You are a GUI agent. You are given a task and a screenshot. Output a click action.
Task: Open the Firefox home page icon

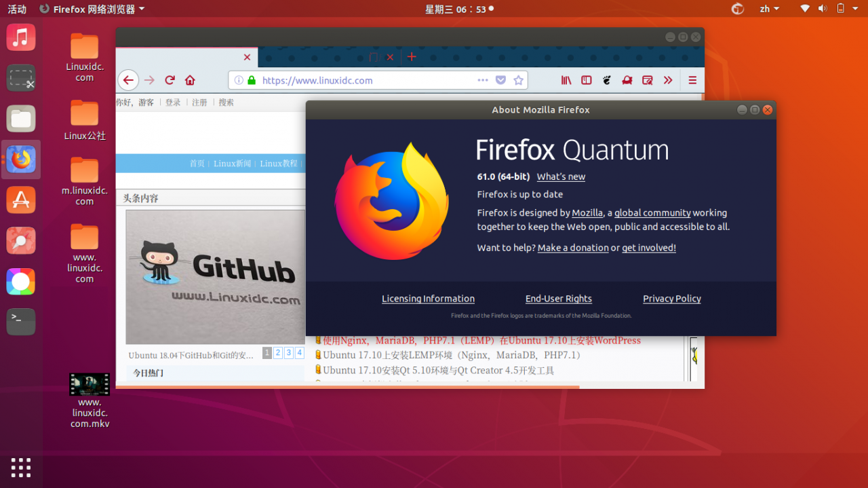point(190,80)
